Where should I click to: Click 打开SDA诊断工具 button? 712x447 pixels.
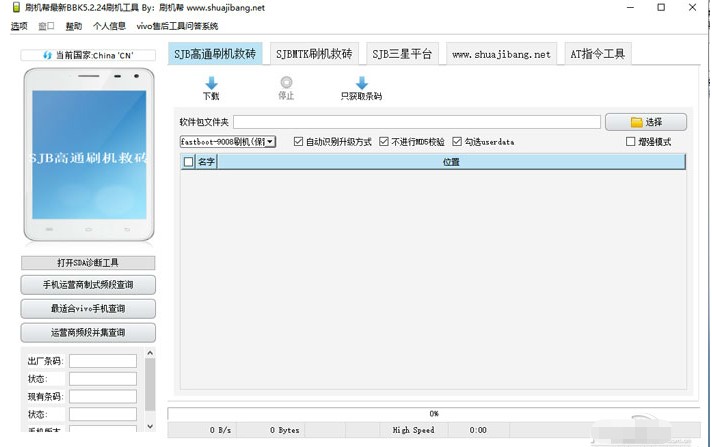point(88,263)
